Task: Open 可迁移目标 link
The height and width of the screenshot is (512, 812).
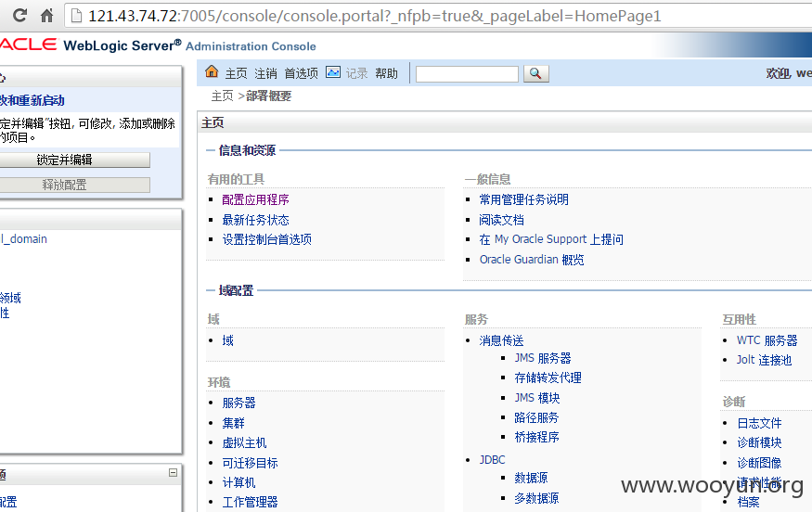Action: point(251,464)
